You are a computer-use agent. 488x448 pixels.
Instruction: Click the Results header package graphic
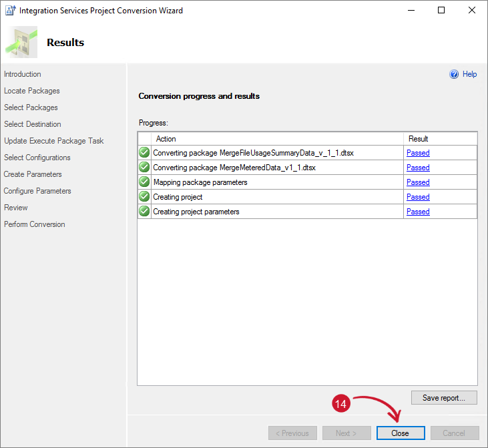pos(21,42)
